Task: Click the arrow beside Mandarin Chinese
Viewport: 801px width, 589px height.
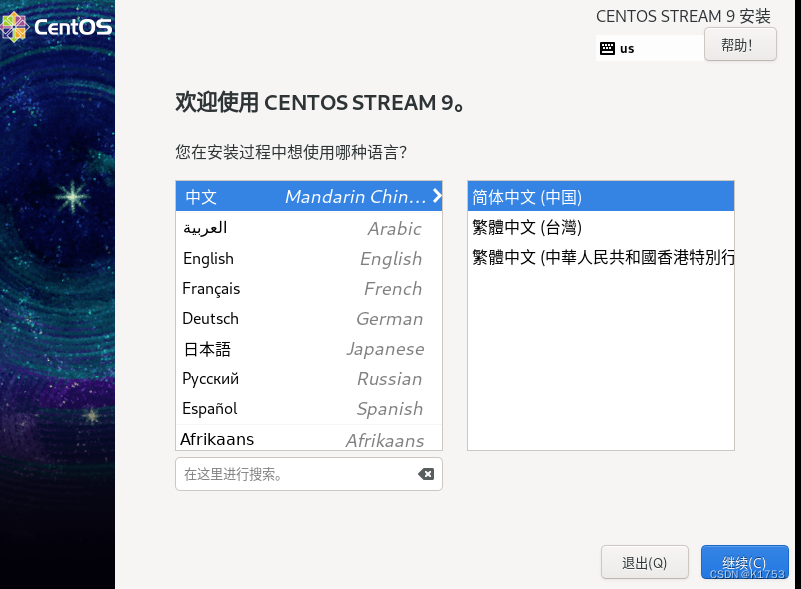Action: click(437, 196)
